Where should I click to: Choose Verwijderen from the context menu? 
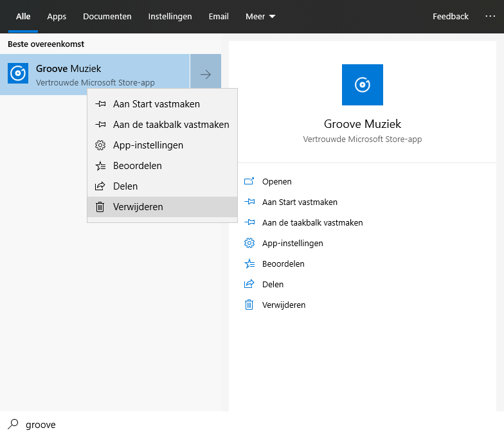click(x=138, y=207)
